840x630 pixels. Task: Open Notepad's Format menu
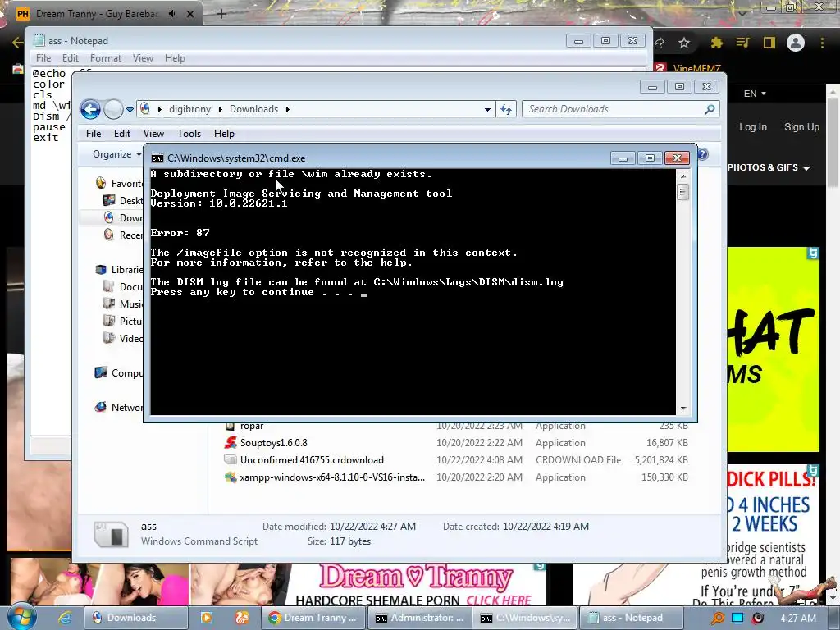coord(106,58)
